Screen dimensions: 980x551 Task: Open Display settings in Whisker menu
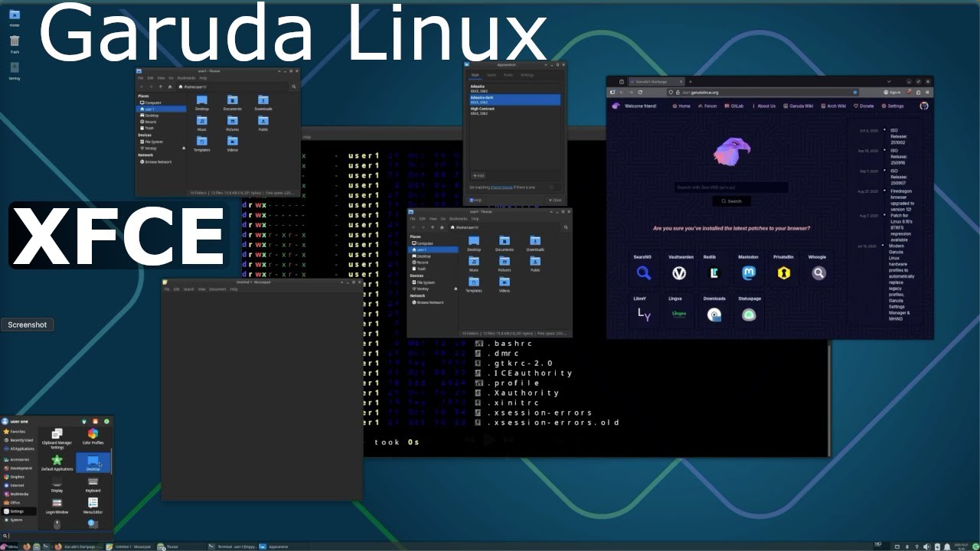[x=57, y=484]
